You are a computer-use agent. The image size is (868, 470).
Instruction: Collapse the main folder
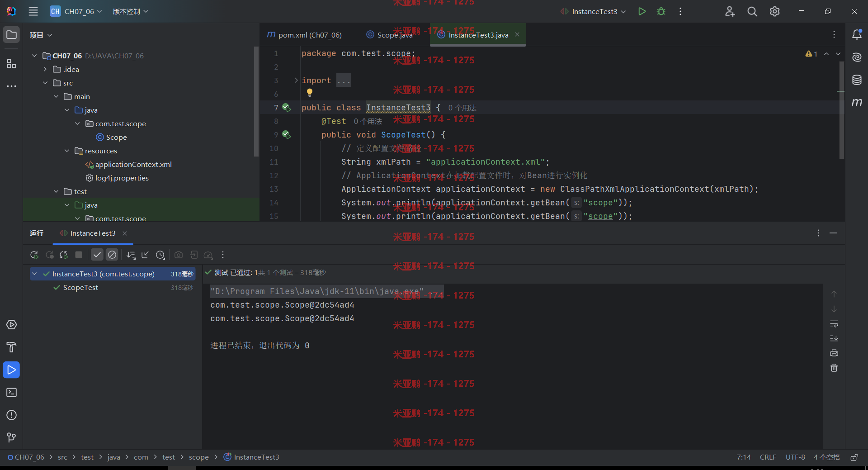point(56,96)
